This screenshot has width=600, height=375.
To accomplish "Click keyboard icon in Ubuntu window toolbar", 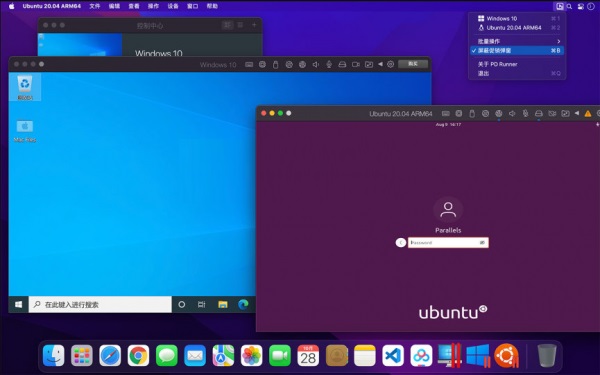I will [x=445, y=113].
